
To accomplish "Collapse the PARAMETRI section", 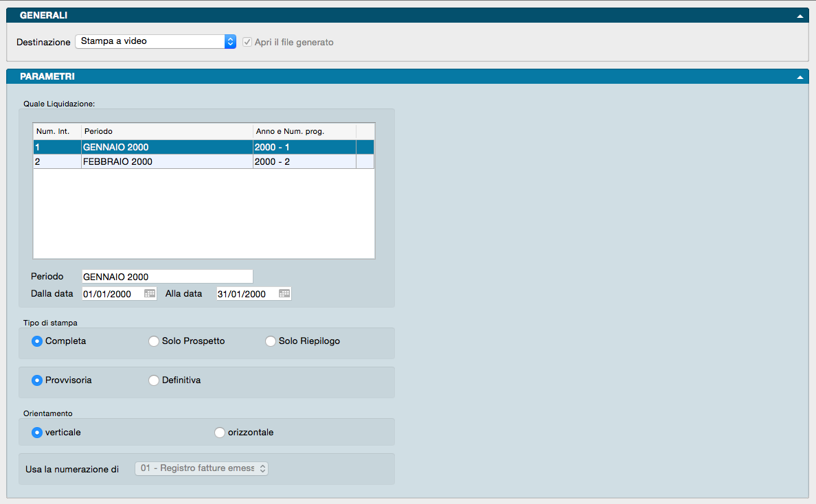I will pos(800,77).
